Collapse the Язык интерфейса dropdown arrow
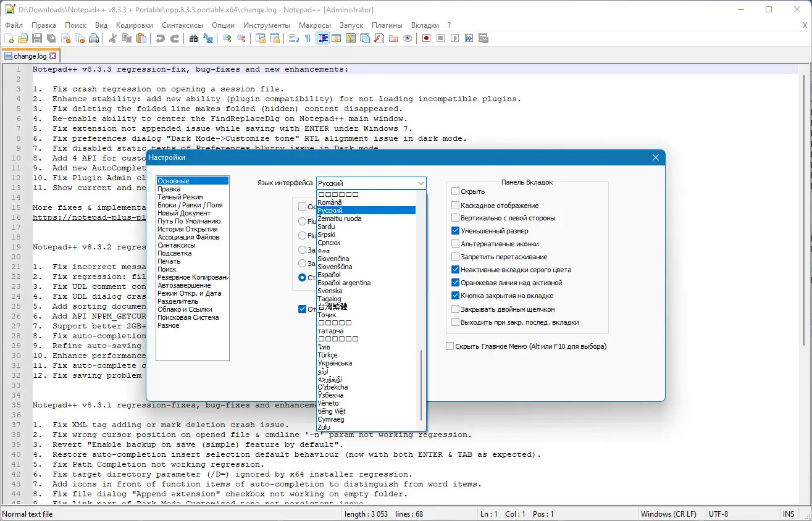This screenshot has width=812, height=521. point(421,183)
